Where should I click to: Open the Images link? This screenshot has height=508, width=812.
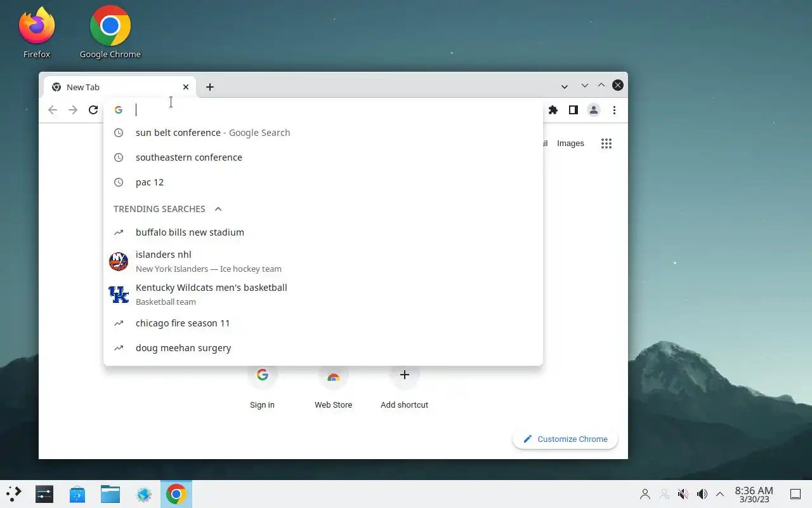pos(570,144)
